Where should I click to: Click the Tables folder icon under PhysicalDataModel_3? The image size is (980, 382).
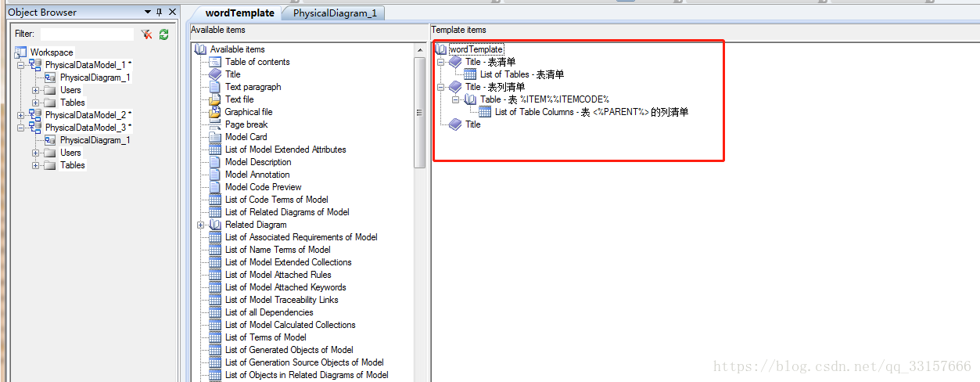(50, 165)
